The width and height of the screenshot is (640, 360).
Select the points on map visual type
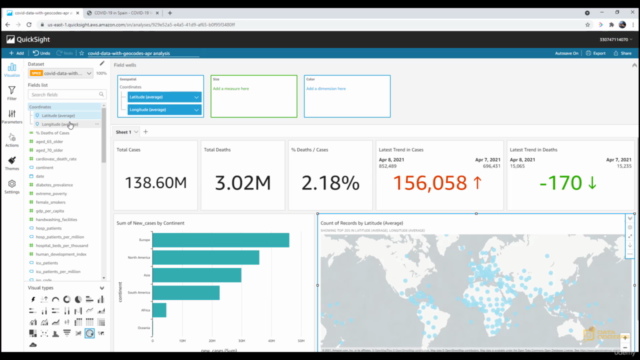[89, 333]
